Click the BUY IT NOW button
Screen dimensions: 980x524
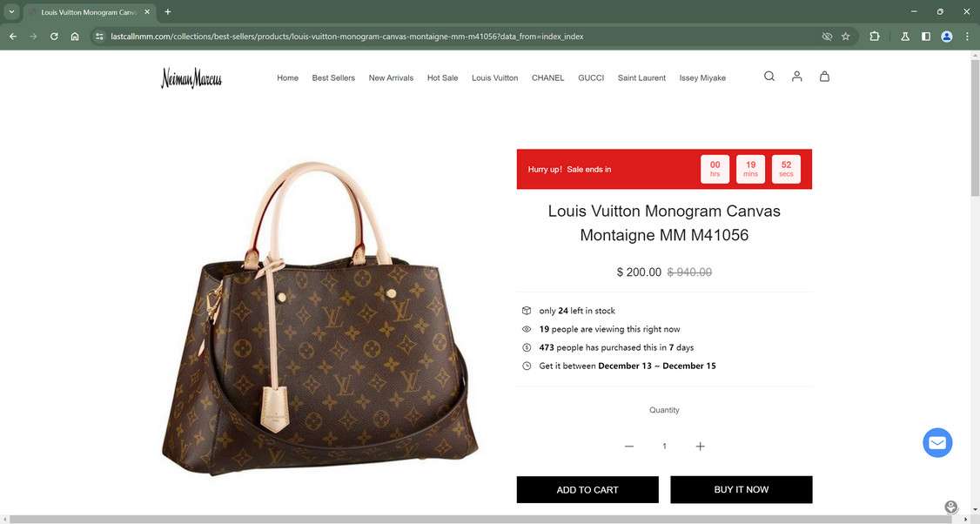click(x=742, y=489)
